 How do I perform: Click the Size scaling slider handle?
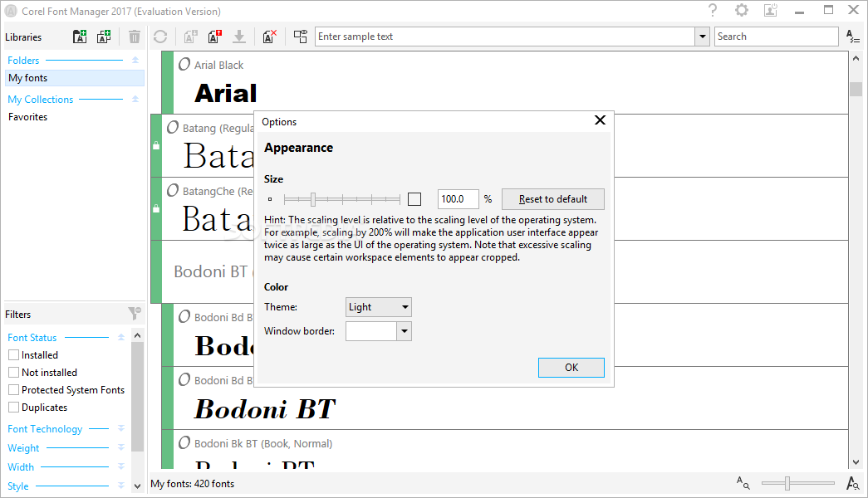tap(313, 199)
